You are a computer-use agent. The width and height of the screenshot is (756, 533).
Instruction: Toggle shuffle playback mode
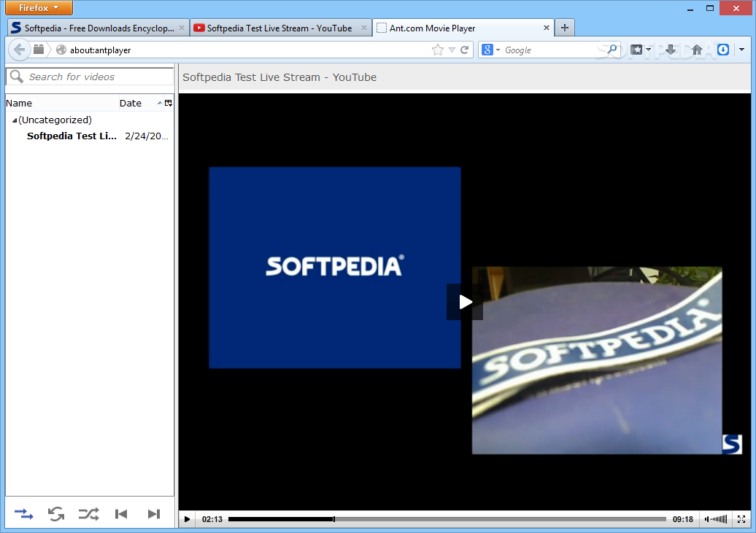click(x=89, y=514)
